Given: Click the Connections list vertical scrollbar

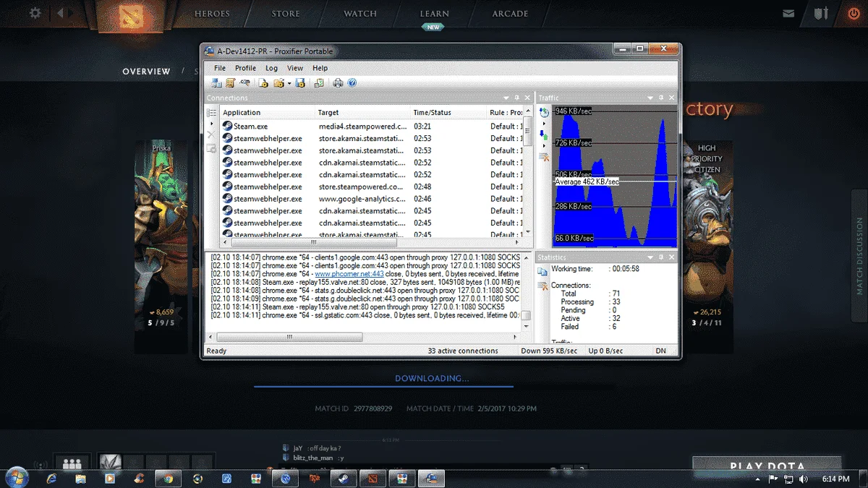Looking at the screenshot, I should click(527, 170).
